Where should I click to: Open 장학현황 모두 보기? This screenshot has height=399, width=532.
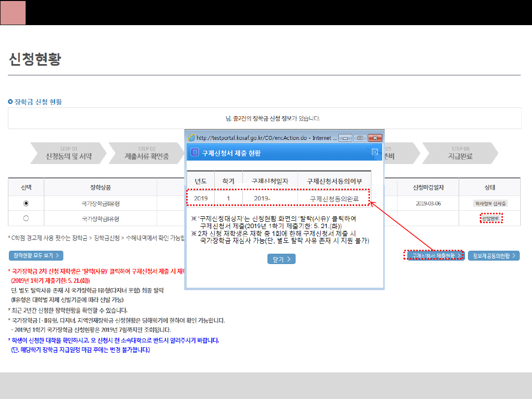point(36,256)
